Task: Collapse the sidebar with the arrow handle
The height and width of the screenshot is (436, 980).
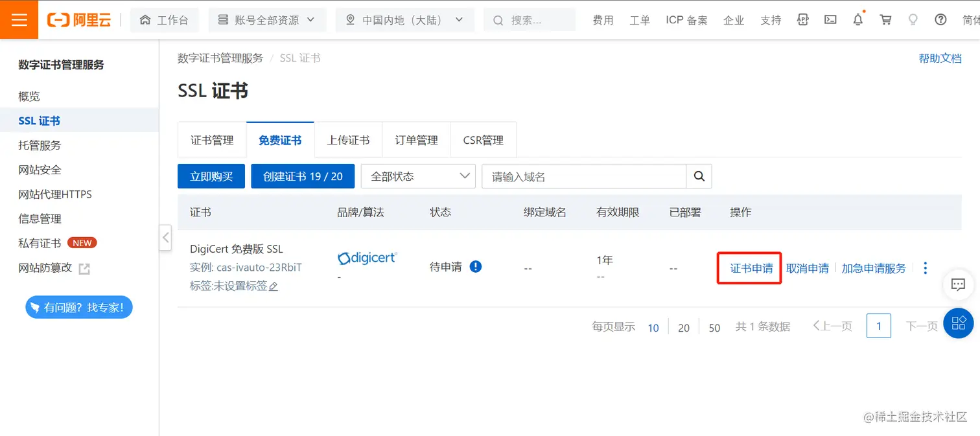Action: pyautogui.click(x=165, y=237)
